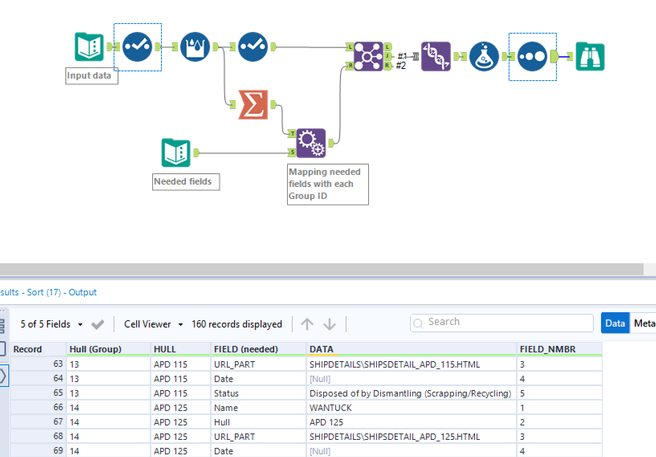Image resolution: width=656 pixels, height=457 pixels.
Task: Select the second Select tool before the Join
Action: tap(253, 47)
